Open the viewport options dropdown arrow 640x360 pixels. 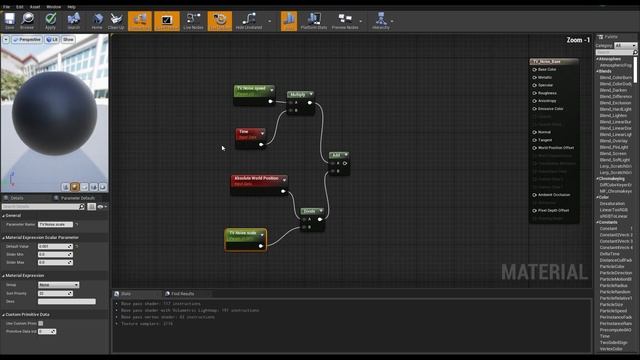[6, 40]
